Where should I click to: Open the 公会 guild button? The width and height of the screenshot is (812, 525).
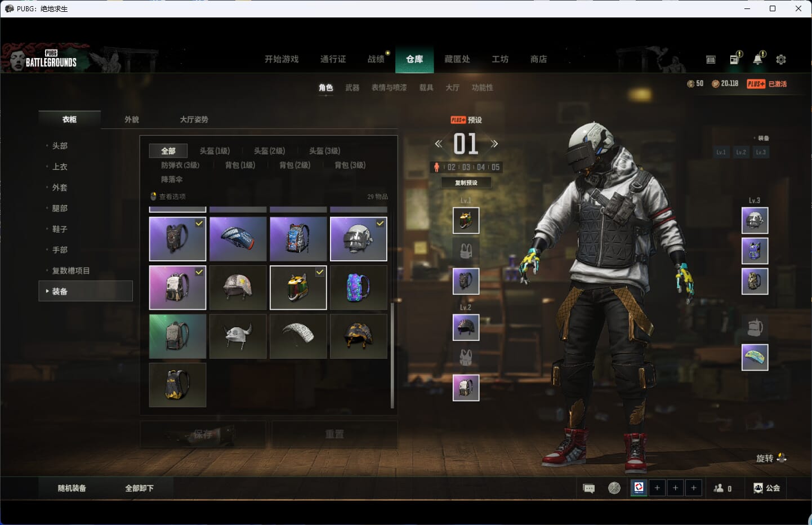tap(767, 488)
